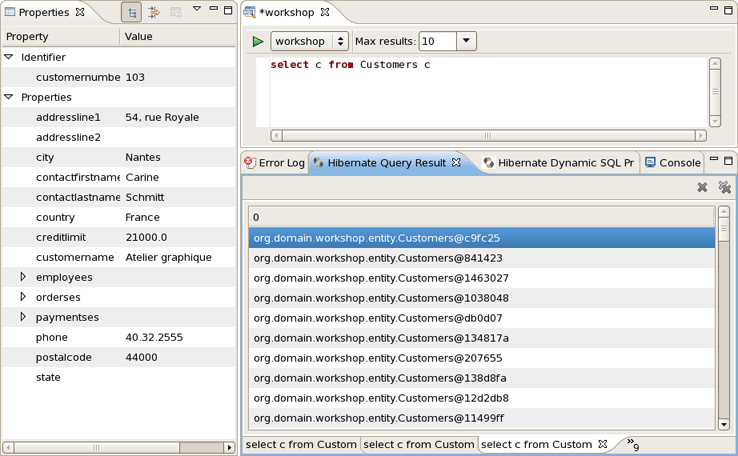Show hidden result tabs chevron list
This screenshot has width=738, height=456.
point(632,444)
